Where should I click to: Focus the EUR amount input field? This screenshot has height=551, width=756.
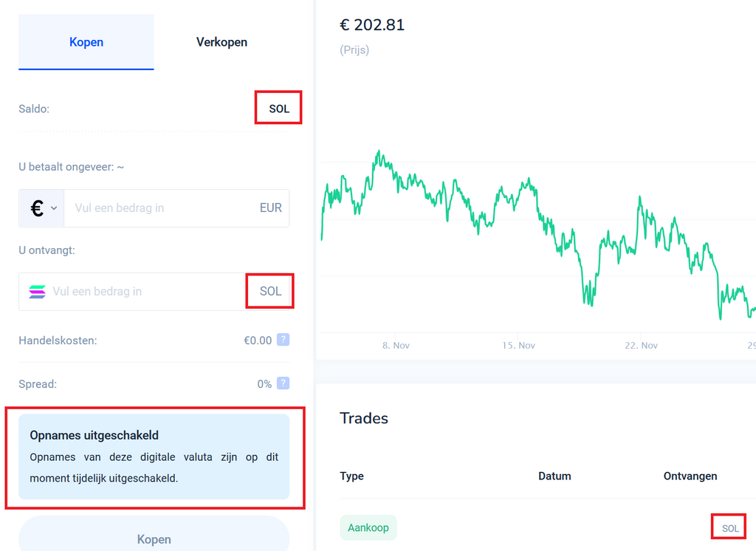[176, 208]
